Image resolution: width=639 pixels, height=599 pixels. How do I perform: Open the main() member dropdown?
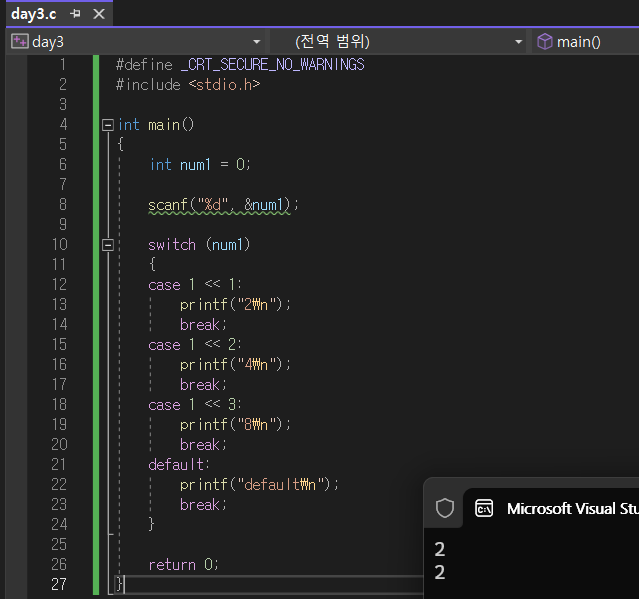585,42
